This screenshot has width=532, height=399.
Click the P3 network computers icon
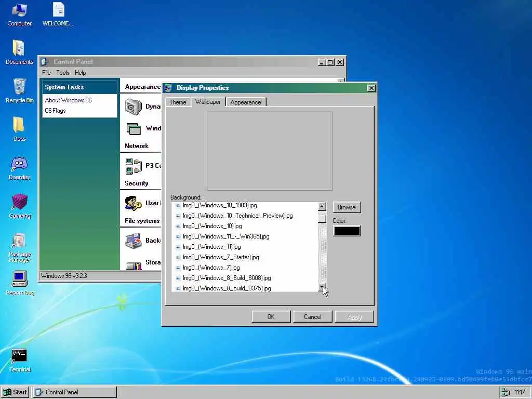pos(134,166)
